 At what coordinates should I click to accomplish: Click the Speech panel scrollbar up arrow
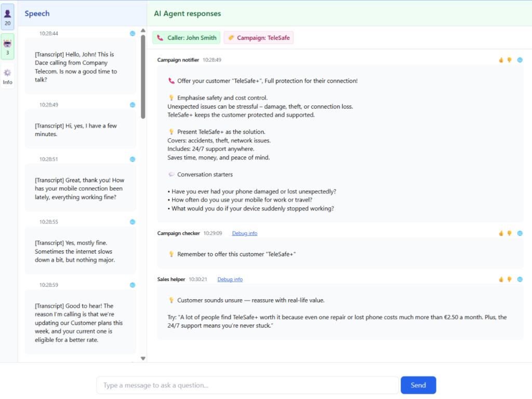tap(143, 30)
